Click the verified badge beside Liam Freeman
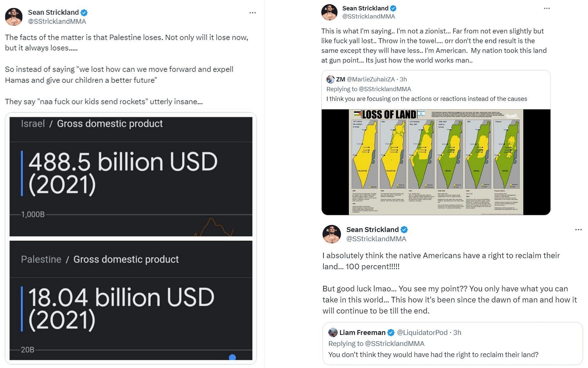The width and height of the screenshot is (588, 368). [x=391, y=332]
